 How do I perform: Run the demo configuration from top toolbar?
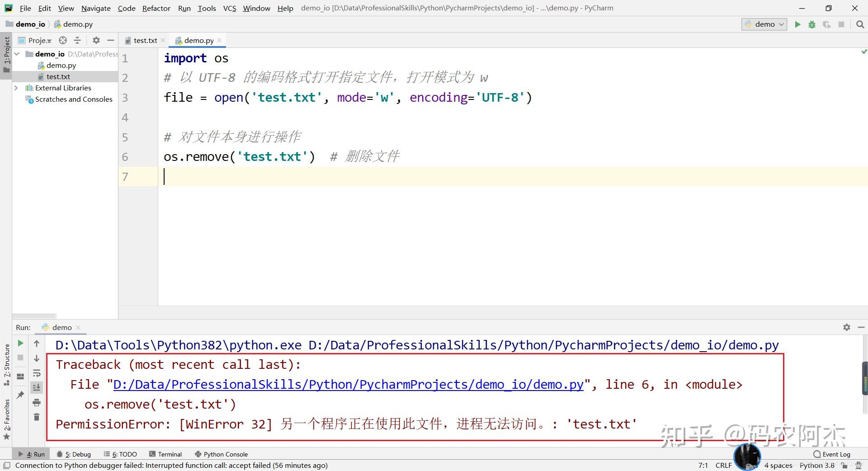click(x=797, y=24)
